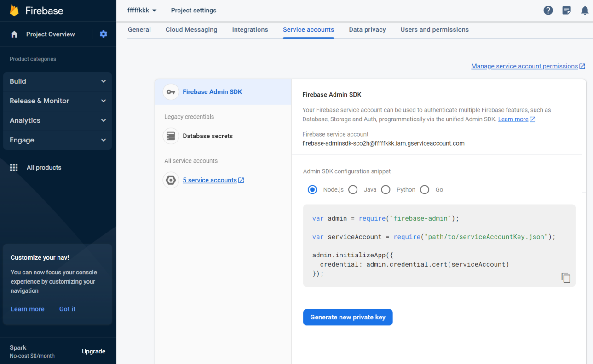Viewport: 593px width, 364px height.
Task: Switch to the General tab
Action: coord(139,29)
